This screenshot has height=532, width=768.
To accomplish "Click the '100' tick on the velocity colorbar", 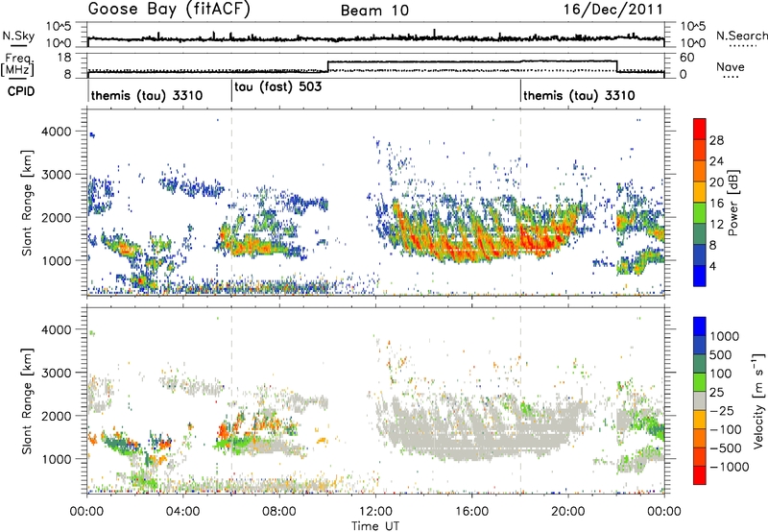I will click(x=720, y=374).
